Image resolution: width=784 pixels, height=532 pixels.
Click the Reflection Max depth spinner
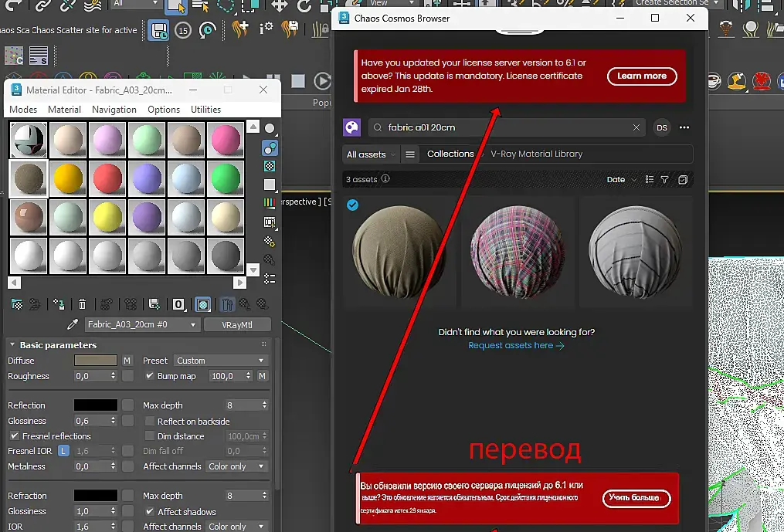(x=264, y=405)
